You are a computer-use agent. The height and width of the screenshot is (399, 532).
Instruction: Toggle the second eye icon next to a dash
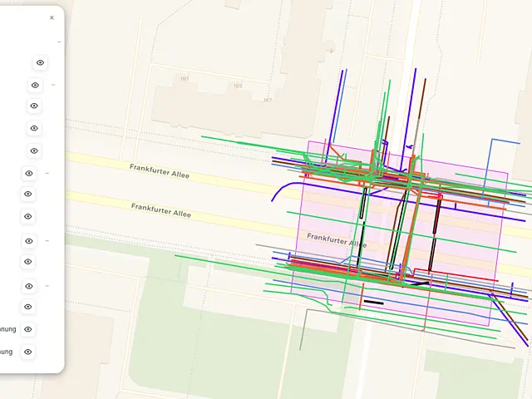(29, 174)
